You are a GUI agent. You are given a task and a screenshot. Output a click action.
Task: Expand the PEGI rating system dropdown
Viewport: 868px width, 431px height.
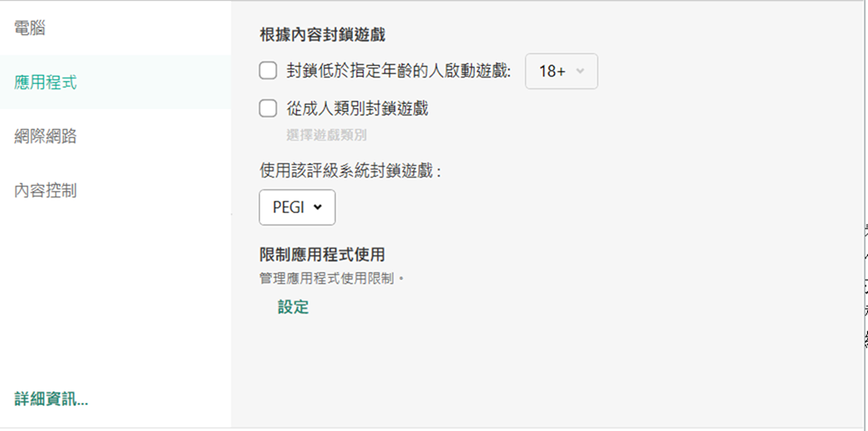click(x=297, y=206)
